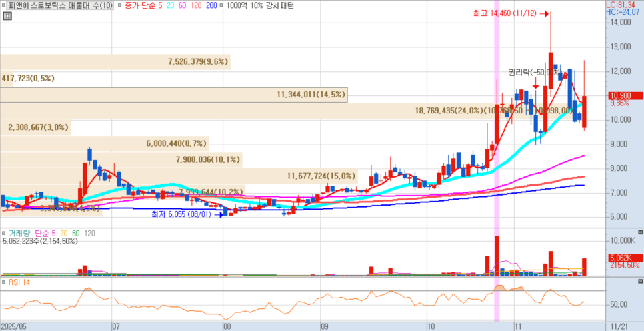This screenshot has width=644, height=331.
Task: Select the 417,723(0.5%) volume profile bar
Action: coord(7,78)
